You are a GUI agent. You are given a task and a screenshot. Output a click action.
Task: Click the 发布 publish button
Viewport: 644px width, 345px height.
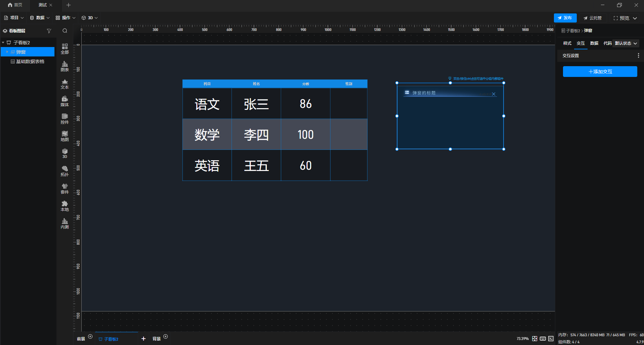(x=565, y=18)
